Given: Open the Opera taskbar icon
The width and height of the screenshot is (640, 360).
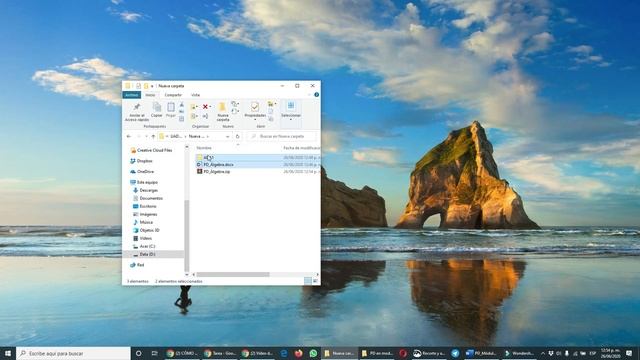Looking at the screenshot, I should [x=403, y=353].
